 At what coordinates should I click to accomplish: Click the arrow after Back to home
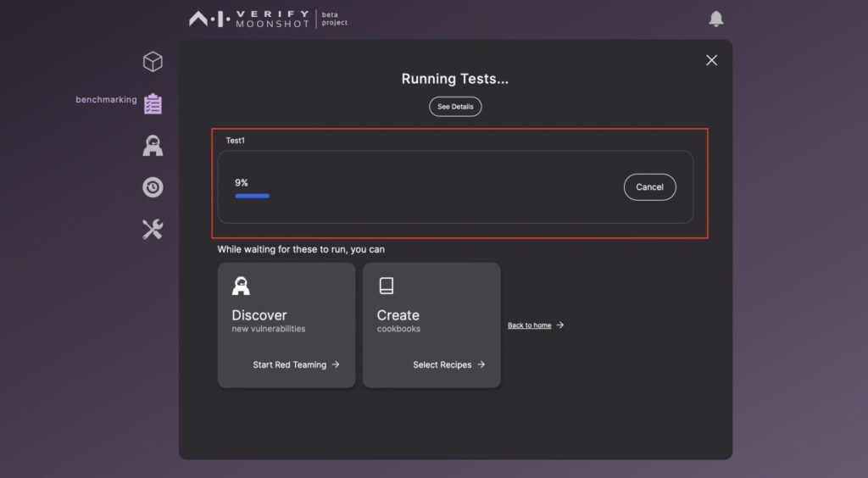click(560, 325)
